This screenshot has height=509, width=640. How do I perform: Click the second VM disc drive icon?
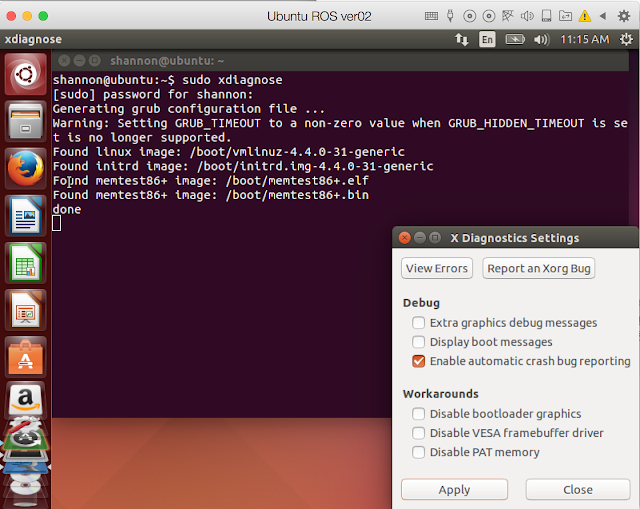(x=489, y=16)
